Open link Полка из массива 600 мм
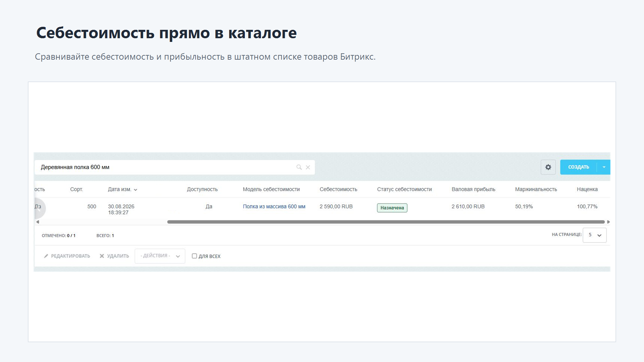 tap(274, 206)
